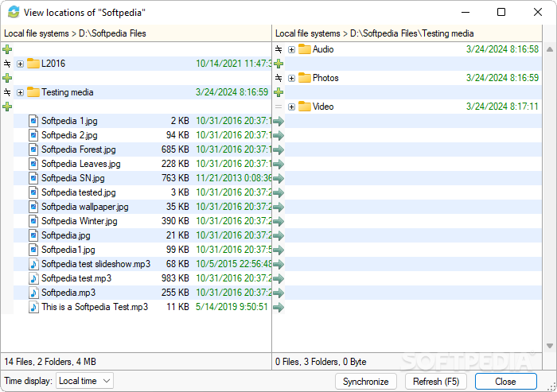
Task: Click the 11/21/2013 date of Softpedia SN.jpg
Action: (x=234, y=178)
